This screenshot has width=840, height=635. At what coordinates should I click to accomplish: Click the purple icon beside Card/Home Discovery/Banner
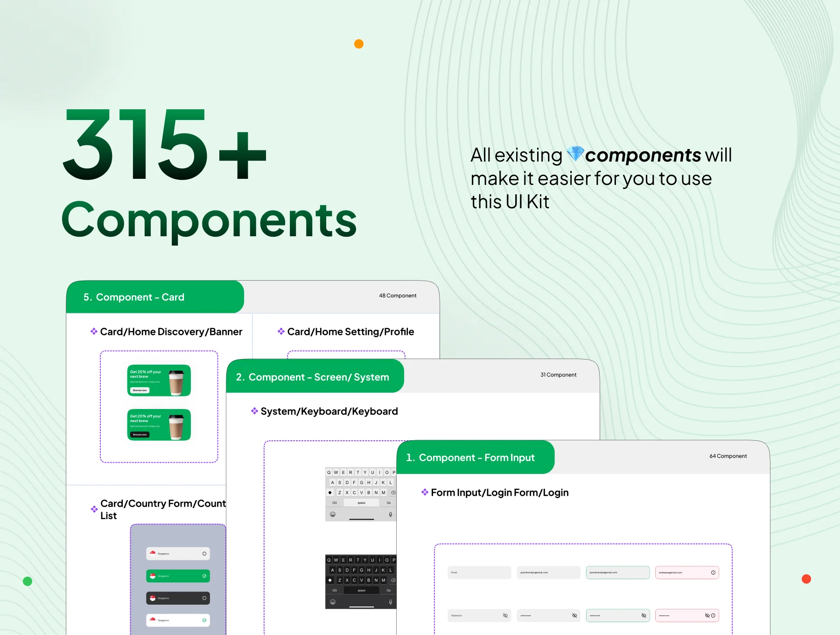(x=94, y=332)
